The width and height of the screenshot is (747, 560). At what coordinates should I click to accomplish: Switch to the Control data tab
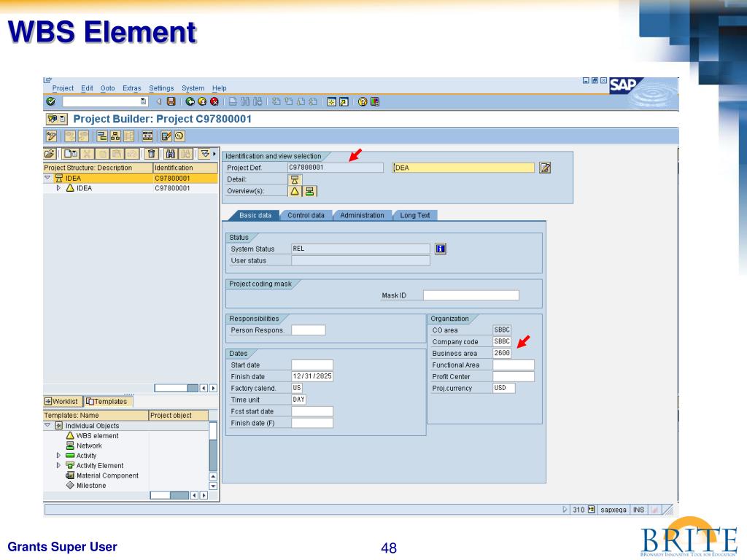[306, 215]
